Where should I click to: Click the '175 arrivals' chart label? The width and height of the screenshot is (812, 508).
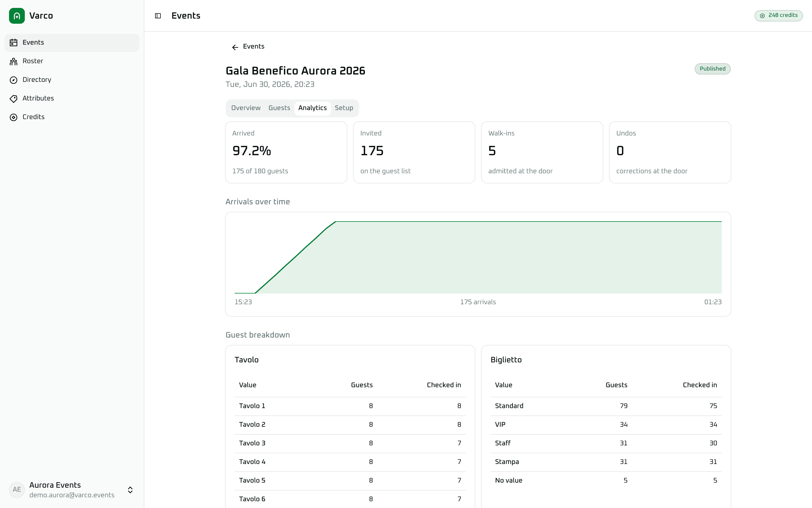click(x=478, y=302)
